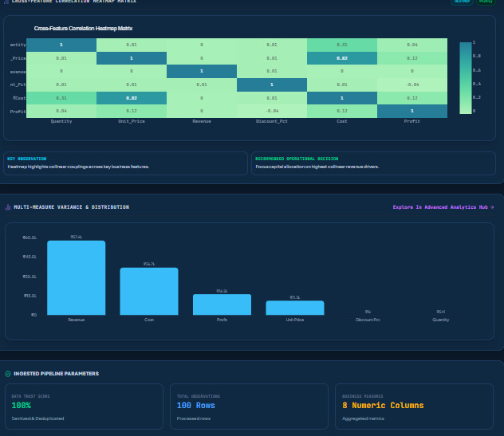Click the 0.82 cell in the Unit_Price row, Cost column
This screenshot has height=436, width=504.
click(342, 58)
